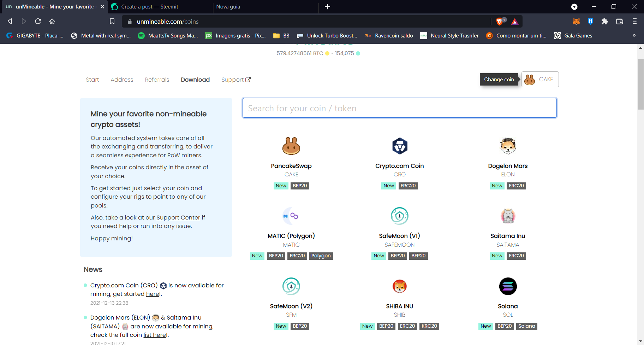The height and width of the screenshot is (345, 644).
Task: Open the browser hamburger menu
Action: tap(634, 21)
